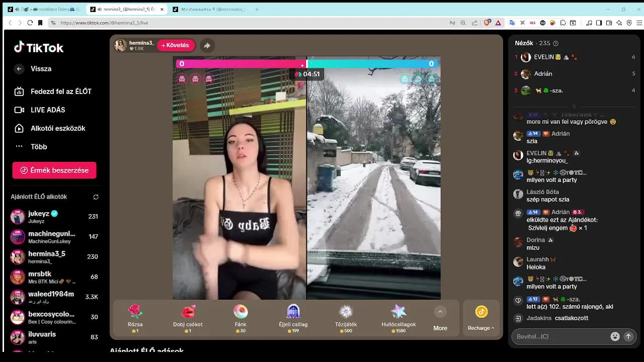The height and width of the screenshot is (362, 644).
Task: Click the Bevitel chat input field
Action: click(x=560, y=336)
